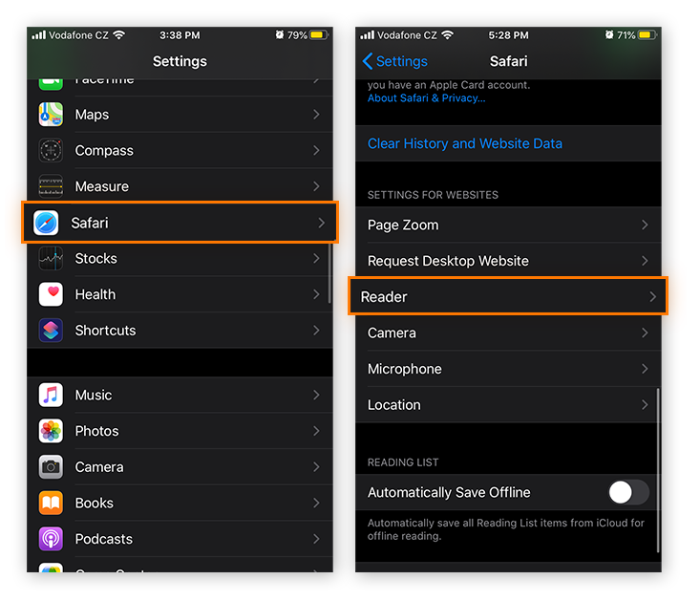This screenshot has width=700, height=601.
Task: Open Request Desktop Website settings
Action: pyautogui.click(x=508, y=261)
